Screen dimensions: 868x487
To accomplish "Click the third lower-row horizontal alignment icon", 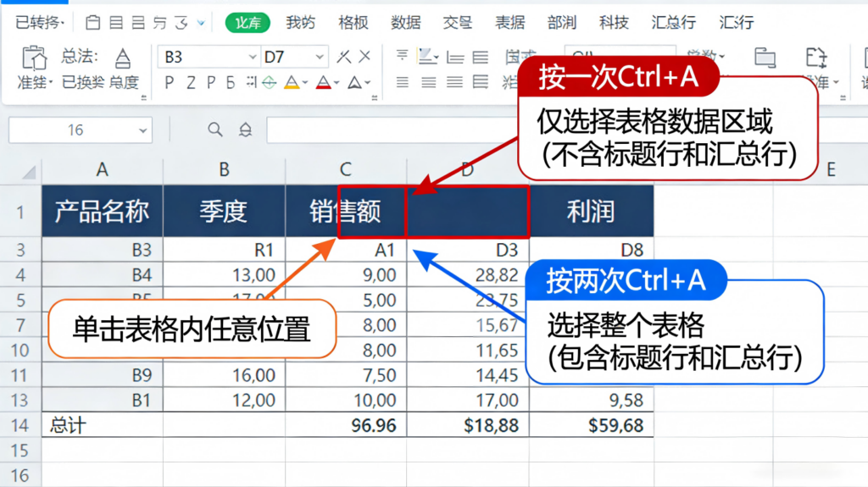I will point(454,82).
